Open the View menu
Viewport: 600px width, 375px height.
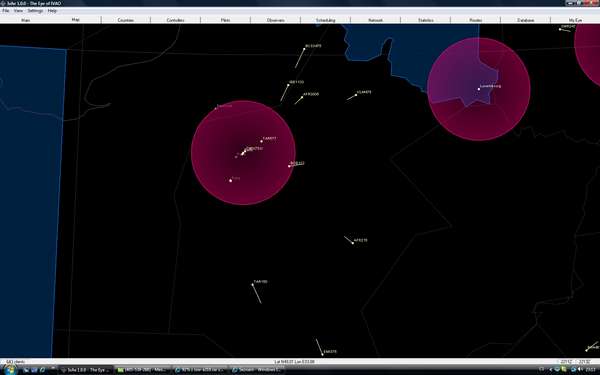[18, 11]
